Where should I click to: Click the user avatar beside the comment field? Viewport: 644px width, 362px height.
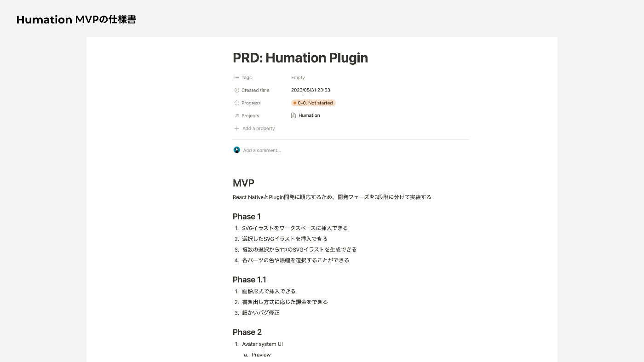pyautogui.click(x=236, y=150)
